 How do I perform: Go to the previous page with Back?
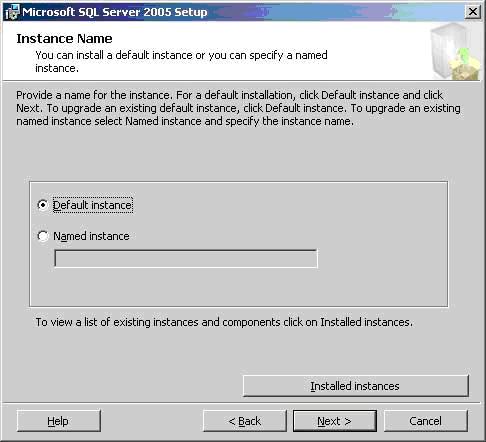coord(245,421)
